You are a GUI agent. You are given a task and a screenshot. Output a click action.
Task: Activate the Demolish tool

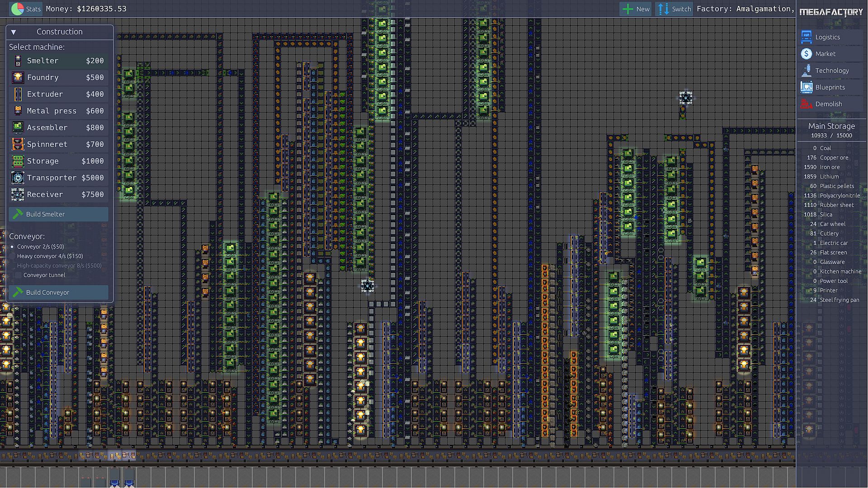pyautogui.click(x=828, y=104)
